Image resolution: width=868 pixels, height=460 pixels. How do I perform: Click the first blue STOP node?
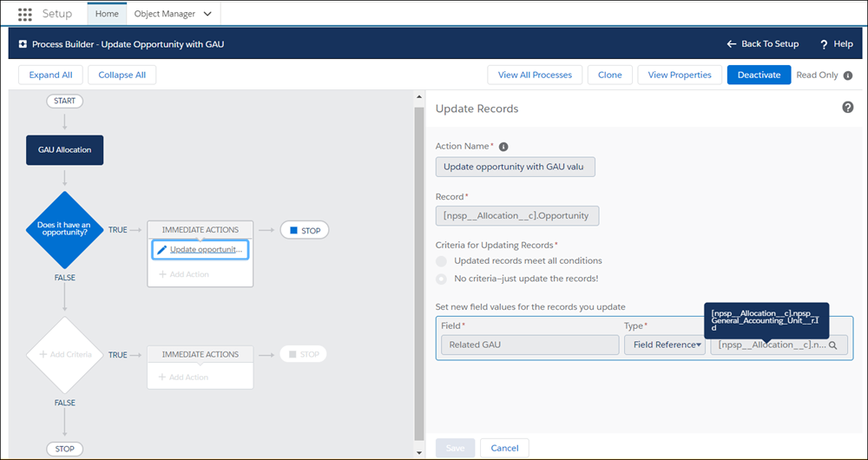pos(305,230)
